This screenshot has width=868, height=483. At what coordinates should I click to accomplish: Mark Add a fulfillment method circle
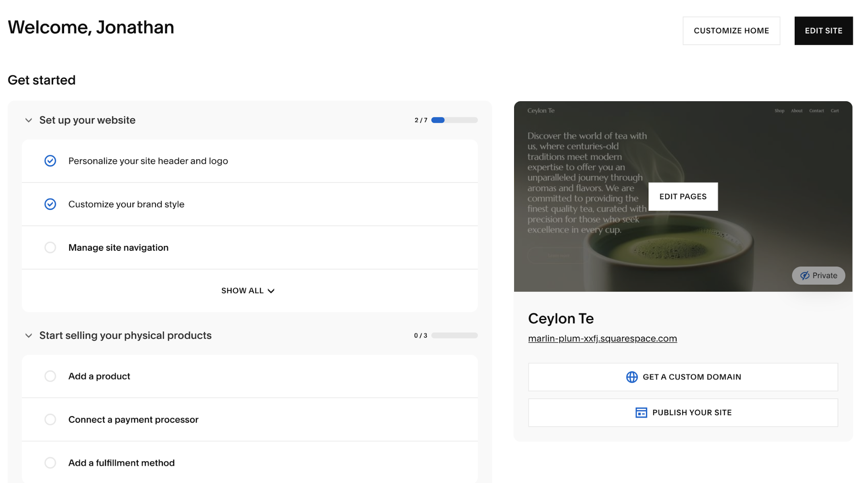[x=50, y=462]
